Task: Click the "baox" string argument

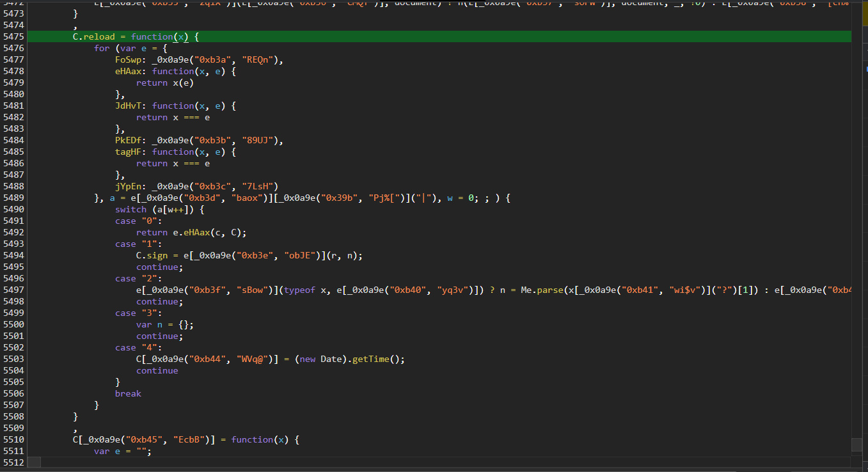Action: tap(246, 198)
